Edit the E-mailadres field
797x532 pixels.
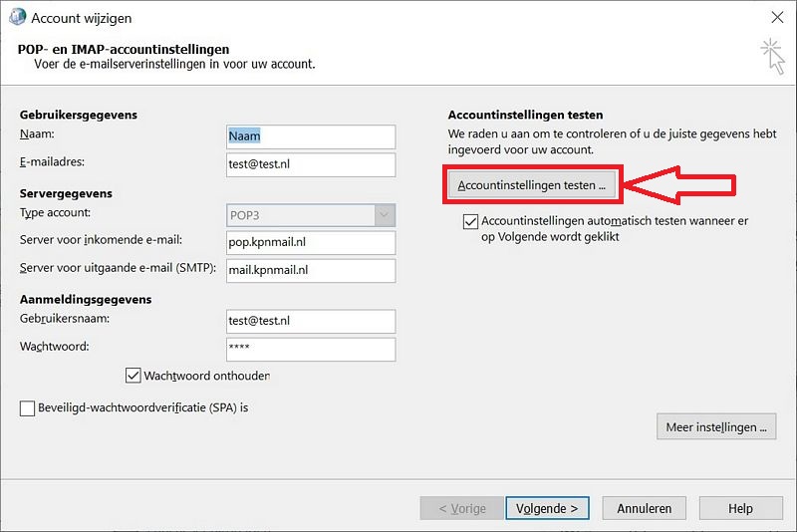[x=311, y=164]
